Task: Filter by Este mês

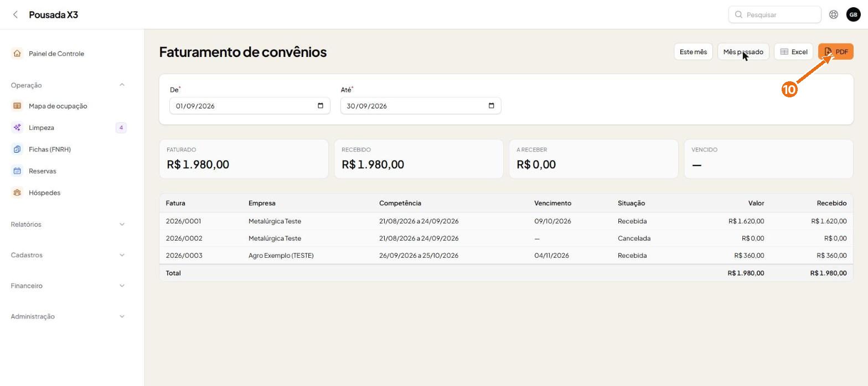Action: (693, 51)
